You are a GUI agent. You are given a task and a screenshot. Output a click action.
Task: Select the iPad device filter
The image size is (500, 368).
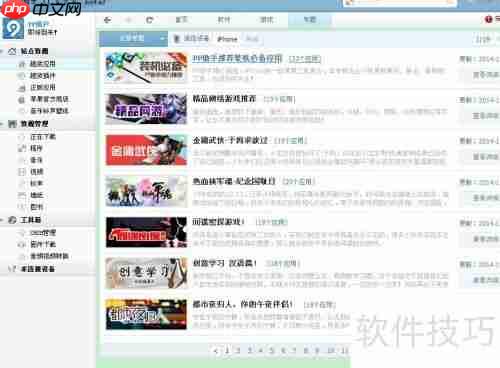point(252,39)
